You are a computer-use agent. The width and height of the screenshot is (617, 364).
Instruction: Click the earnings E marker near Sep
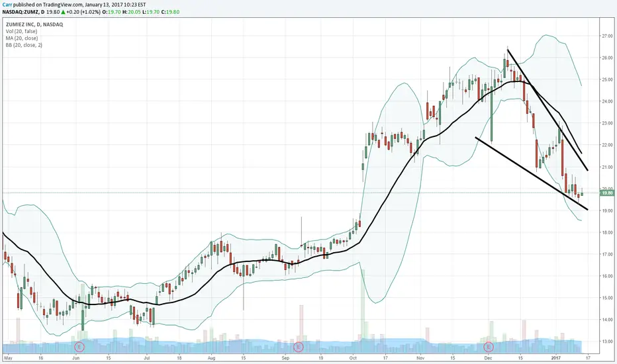pyautogui.click(x=299, y=347)
